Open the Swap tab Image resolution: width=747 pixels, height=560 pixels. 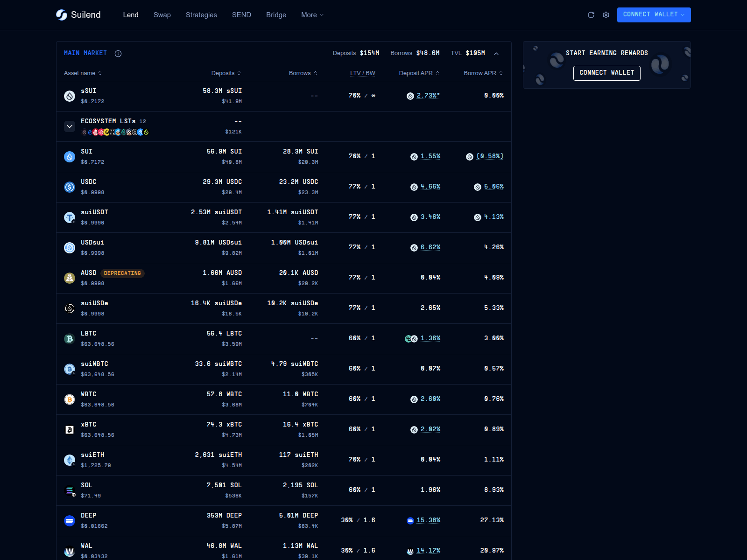point(162,15)
